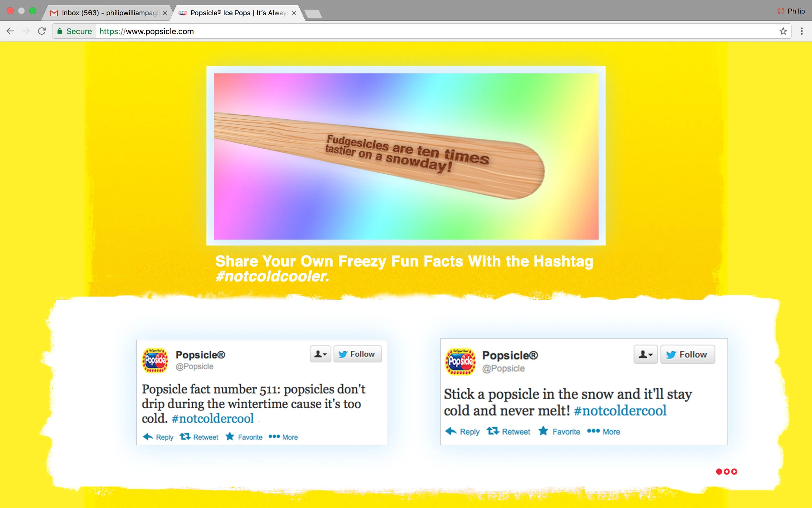Screen dimensions: 812x508
Task: Open the user dropdown on the left tweet
Action: pos(320,354)
